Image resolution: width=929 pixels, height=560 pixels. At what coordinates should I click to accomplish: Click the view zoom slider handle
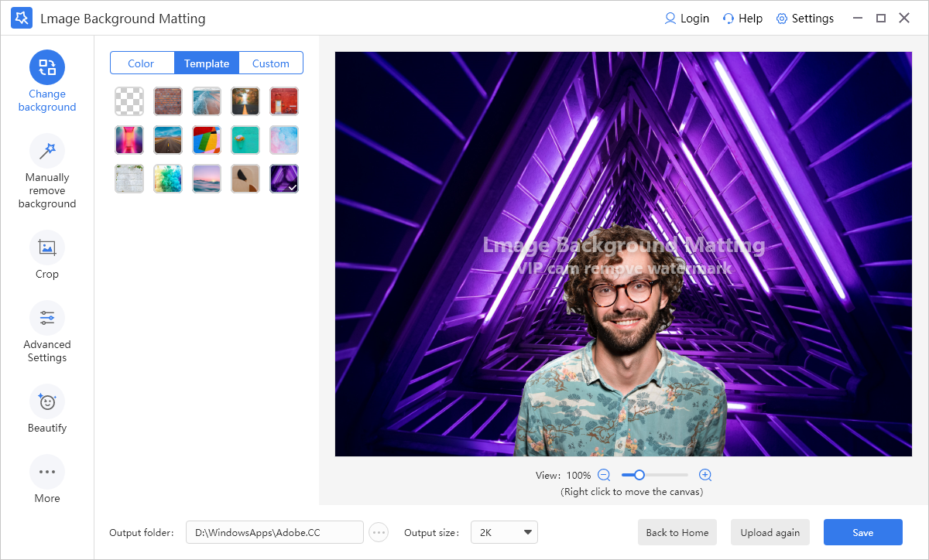[x=639, y=475]
